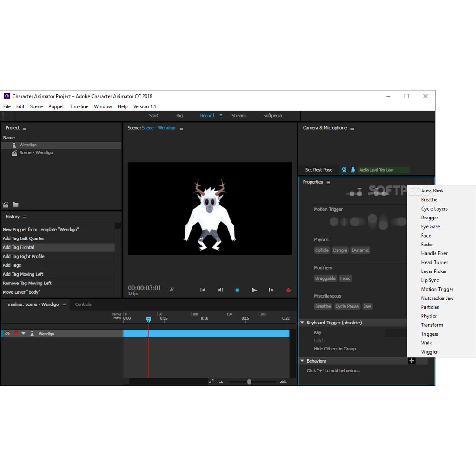Click the Dynamic physics tag
This screenshot has height=476, width=476.
tap(360, 250)
